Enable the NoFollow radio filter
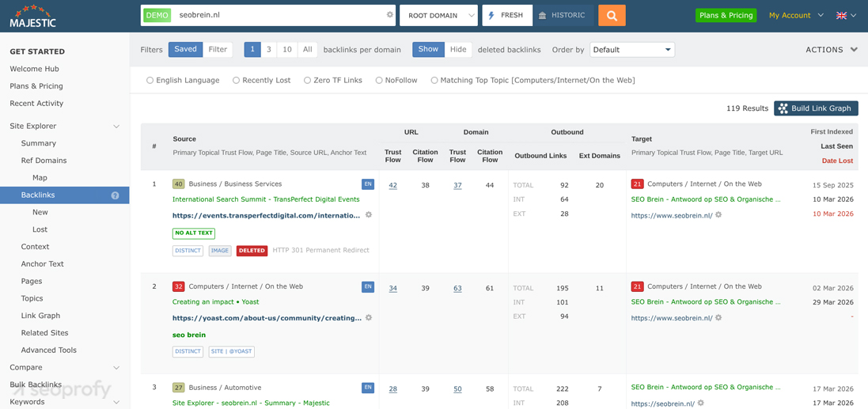Screen dimensions: 868x409 point(379,80)
